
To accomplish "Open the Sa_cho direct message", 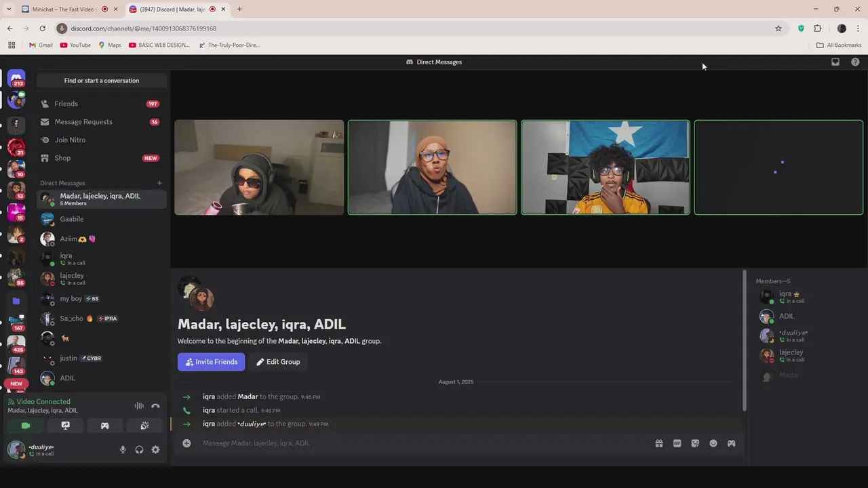I will [x=102, y=319].
